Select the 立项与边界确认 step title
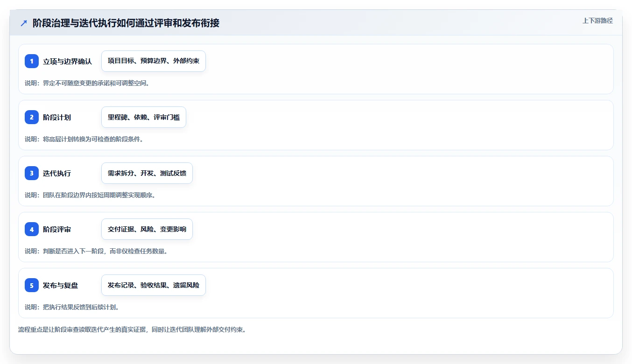The width and height of the screenshot is (632, 364). pos(67,61)
